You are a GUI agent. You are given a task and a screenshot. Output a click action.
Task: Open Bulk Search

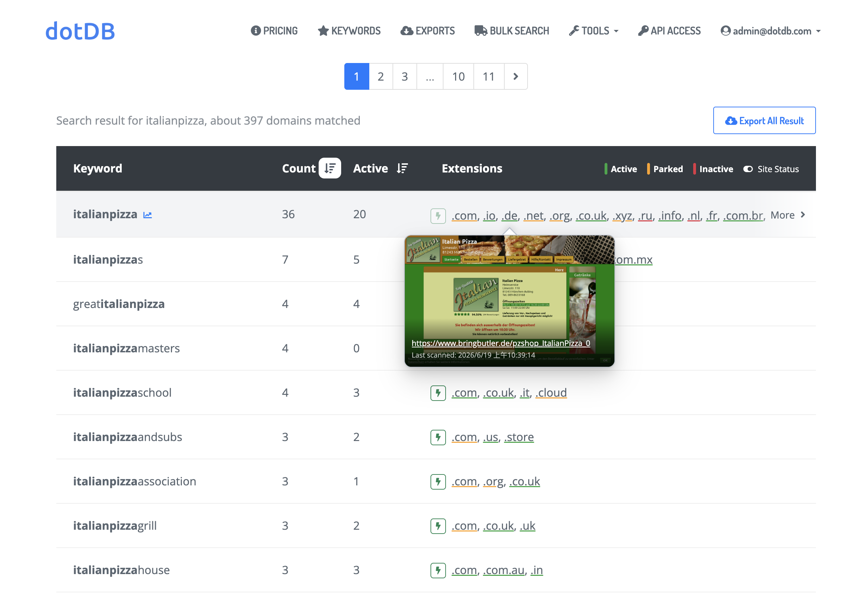pos(511,31)
